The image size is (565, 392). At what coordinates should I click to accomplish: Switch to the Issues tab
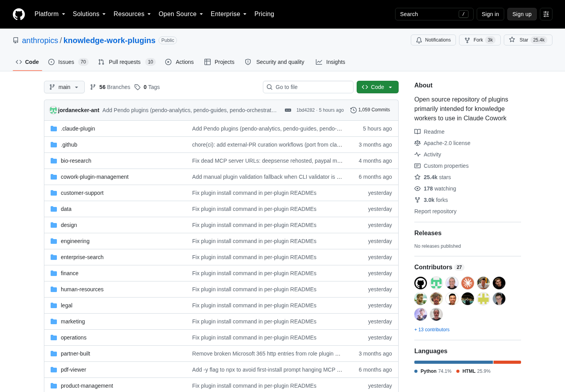(68, 62)
